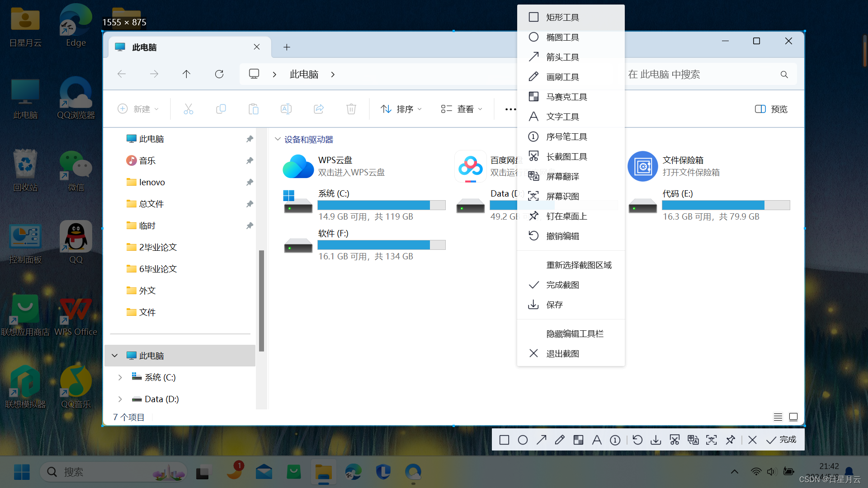The image size is (868, 488).
Task: Switch to details view in status bar
Action: point(778,417)
